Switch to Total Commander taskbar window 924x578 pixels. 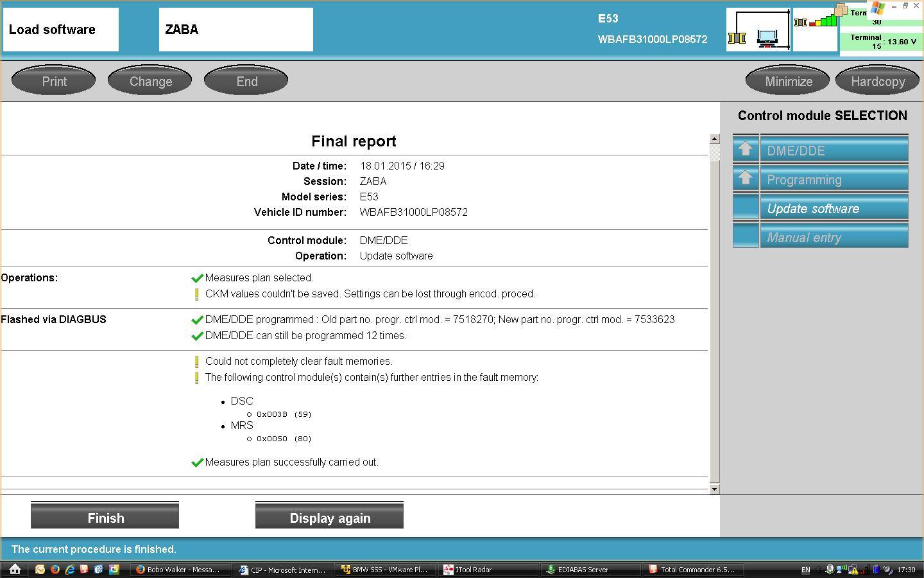tap(696, 570)
